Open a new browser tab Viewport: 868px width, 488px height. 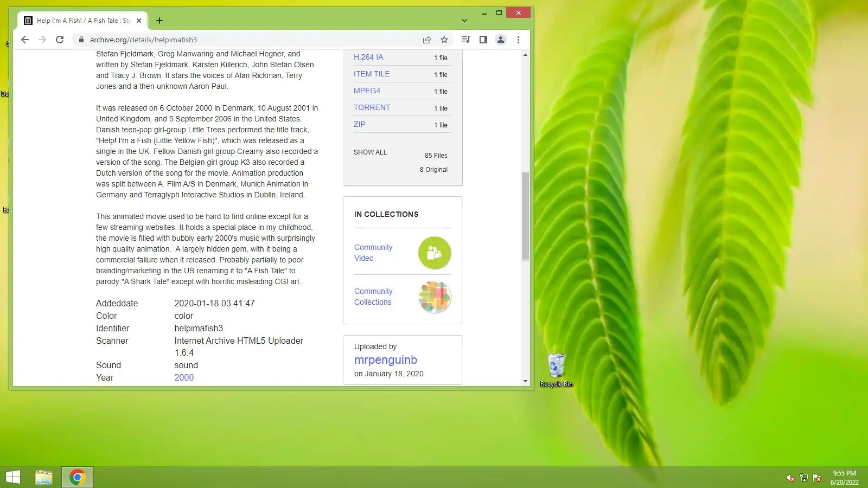coord(159,21)
